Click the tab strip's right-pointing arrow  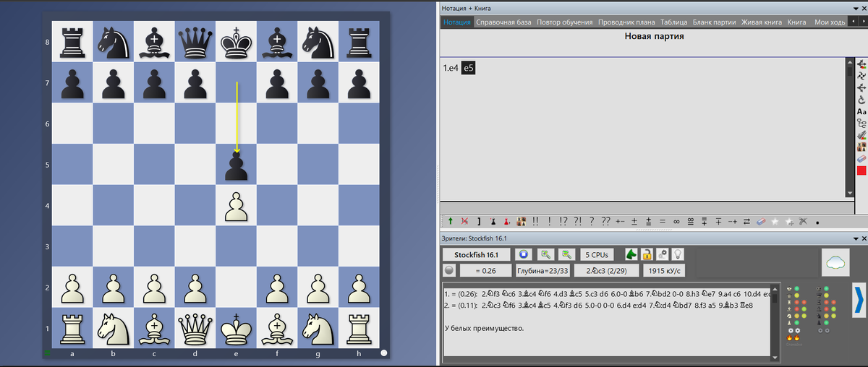(862, 22)
